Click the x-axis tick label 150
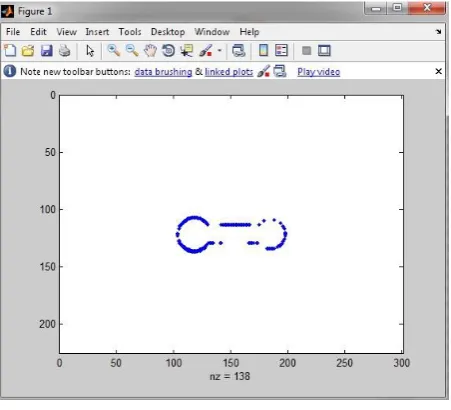This screenshot has height=410, width=451. point(231,363)
